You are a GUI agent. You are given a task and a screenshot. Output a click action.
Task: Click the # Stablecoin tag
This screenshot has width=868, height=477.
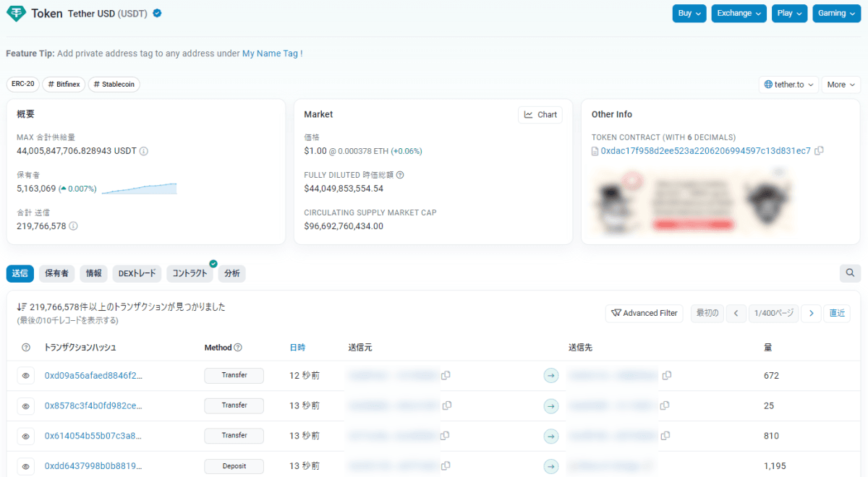[114, 85]
